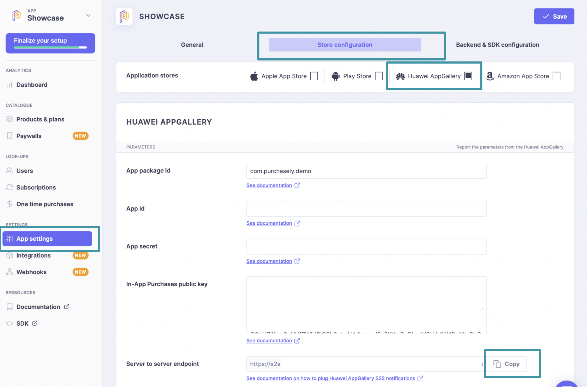Click the Integrations cube icon
This screenshot has width=588, height=387.
[10, 256]
